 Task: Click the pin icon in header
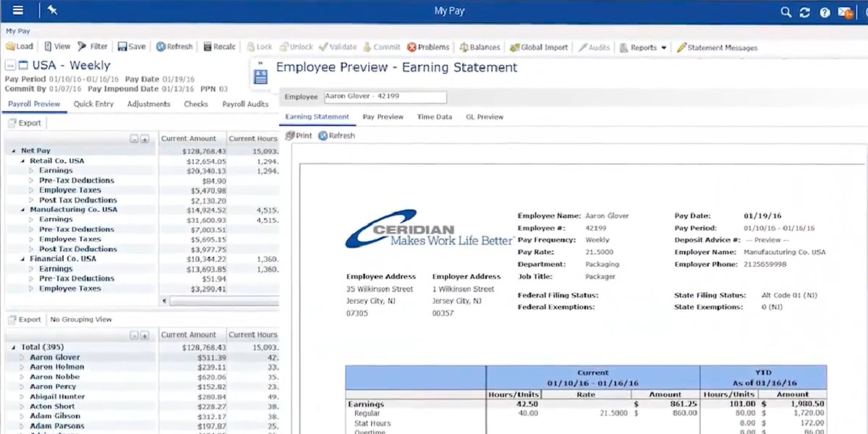[x=52, y=11]
